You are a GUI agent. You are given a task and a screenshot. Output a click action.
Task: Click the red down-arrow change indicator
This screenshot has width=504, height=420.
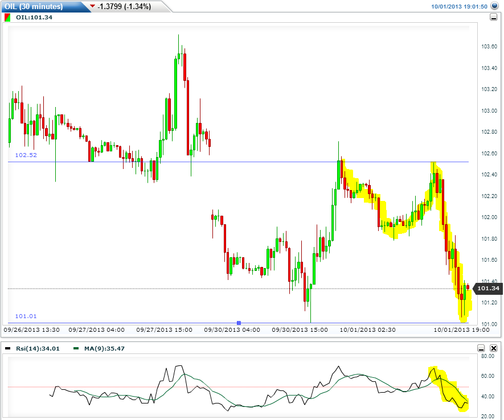tap(93, 6)
